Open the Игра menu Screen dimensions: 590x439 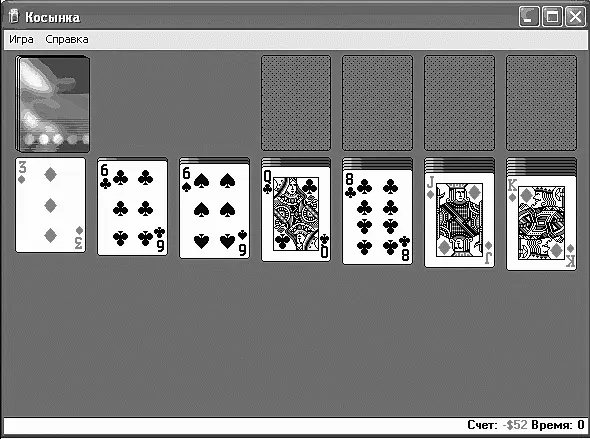coord(21,39)
